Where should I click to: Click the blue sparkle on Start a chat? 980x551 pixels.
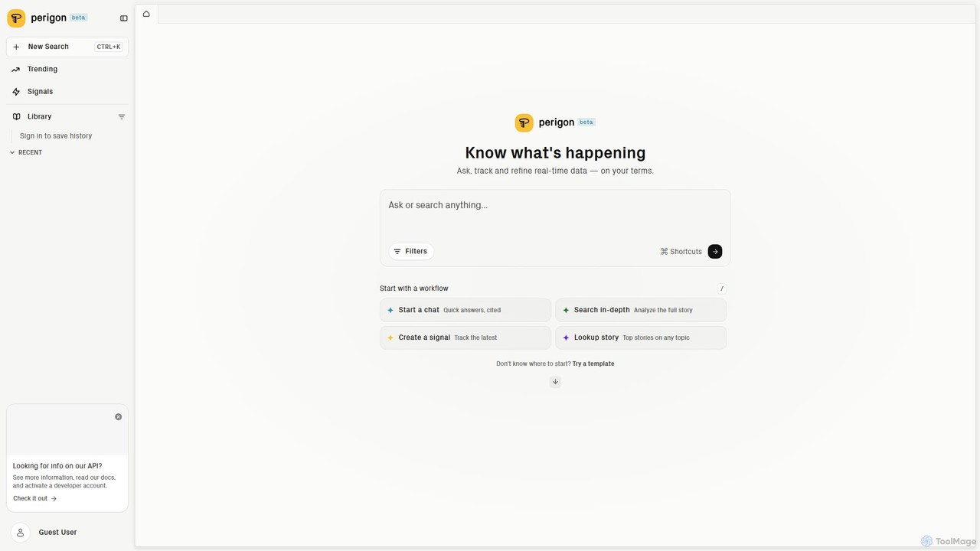click(390, 311)
